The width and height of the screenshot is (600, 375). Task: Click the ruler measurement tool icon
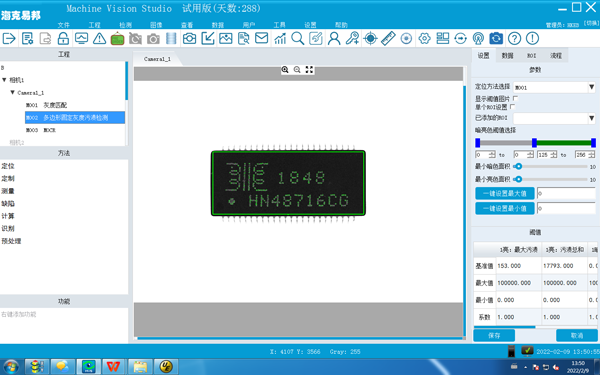point(388,38)
